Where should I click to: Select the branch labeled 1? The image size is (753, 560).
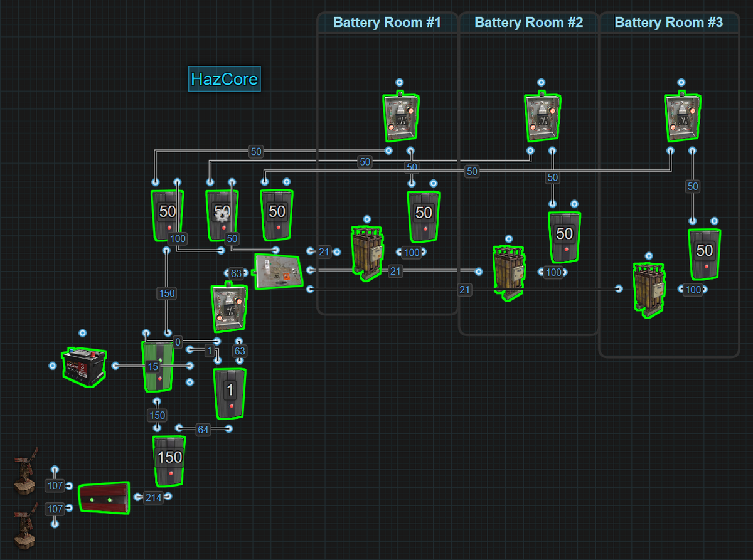click(230, 393)
